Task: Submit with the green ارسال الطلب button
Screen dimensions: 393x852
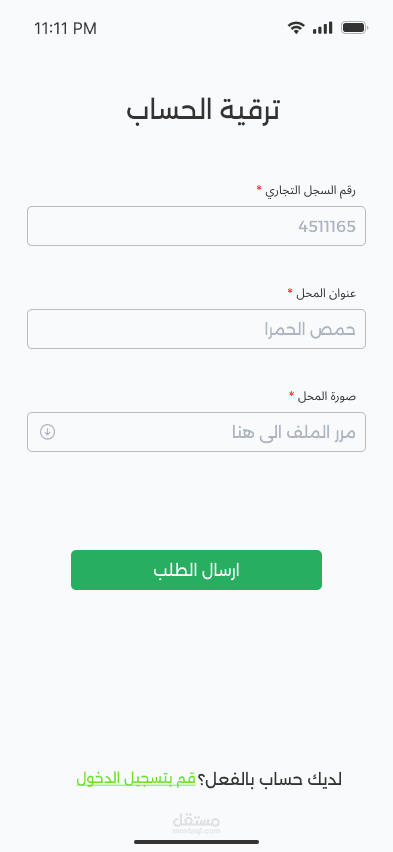Action: [196, 570]
